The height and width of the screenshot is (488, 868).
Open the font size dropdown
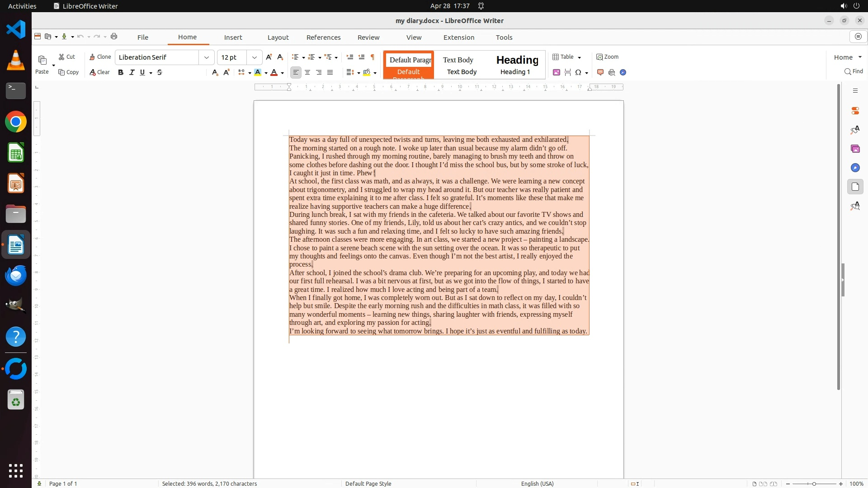(x=255, y=57)
